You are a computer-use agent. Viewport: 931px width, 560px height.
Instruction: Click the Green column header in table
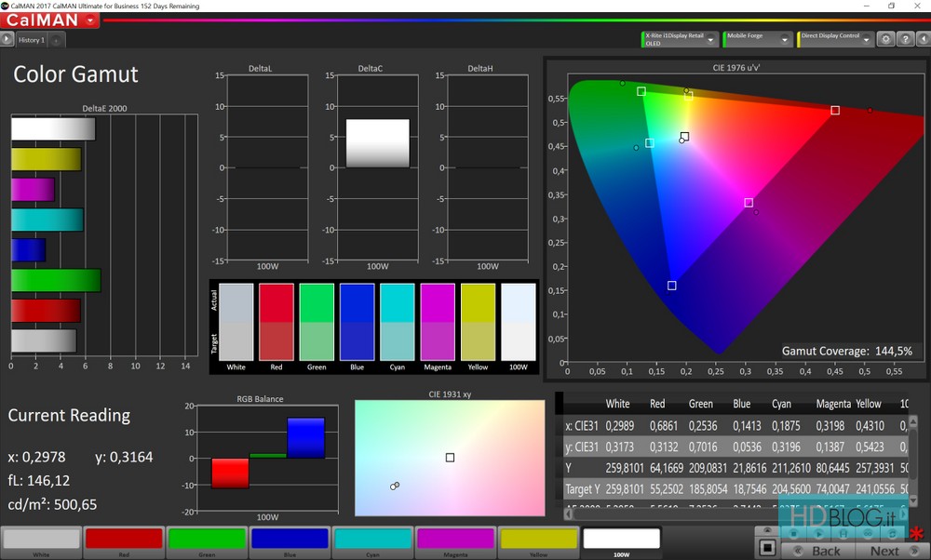coord(701,404)
